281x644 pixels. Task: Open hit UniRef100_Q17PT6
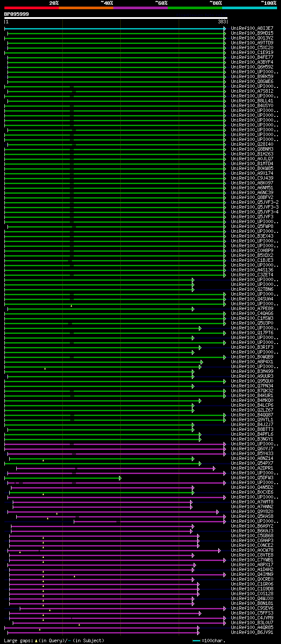pyautogui.click(x=252, y=333)
